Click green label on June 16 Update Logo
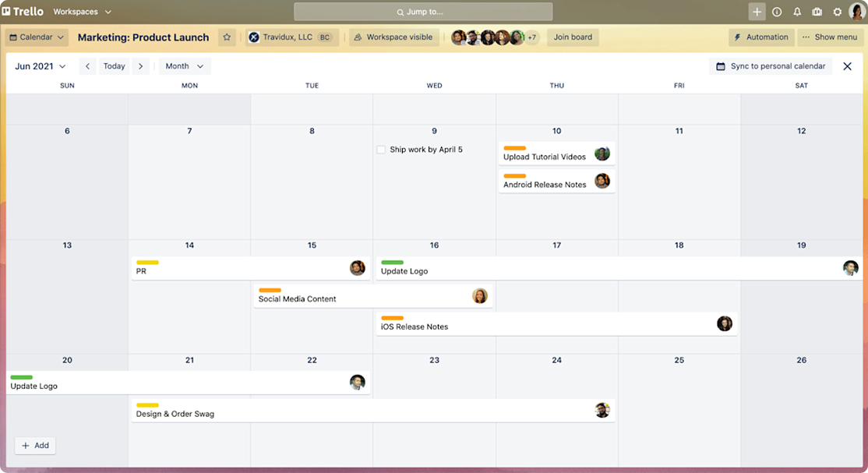The height and width of the screenshot is (473, 868). click(x=392, y=263)
